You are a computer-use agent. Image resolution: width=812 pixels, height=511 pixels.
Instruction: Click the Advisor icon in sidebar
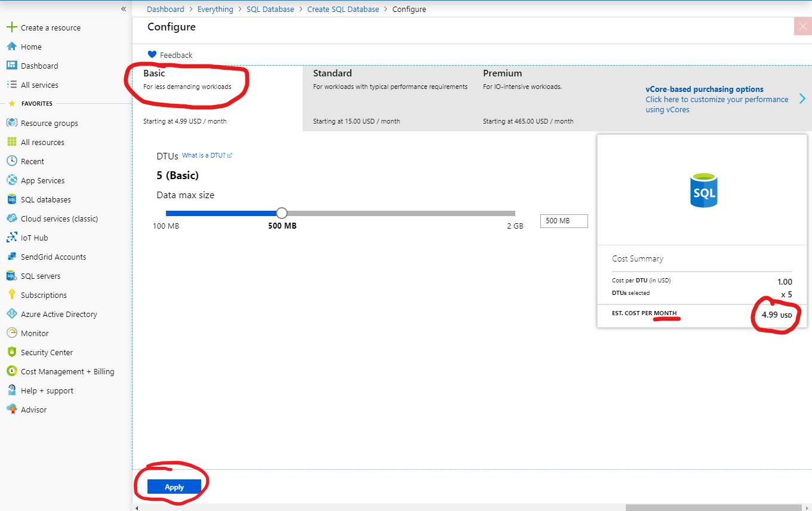(11, 410)
